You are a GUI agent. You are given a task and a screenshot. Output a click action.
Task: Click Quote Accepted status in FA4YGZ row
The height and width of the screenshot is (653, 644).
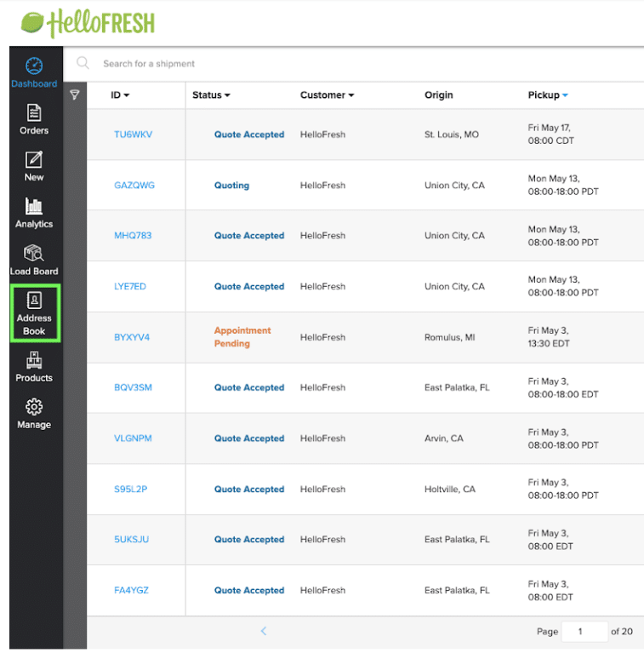point(249,591)
